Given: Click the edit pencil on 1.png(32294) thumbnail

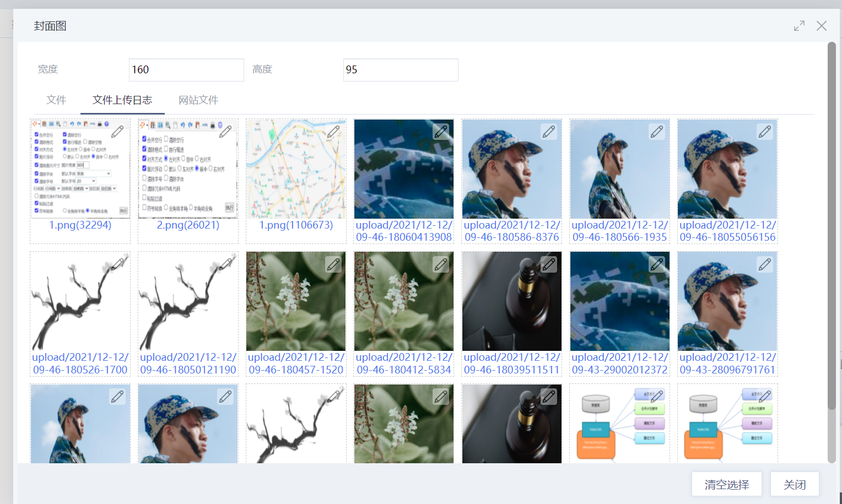Looking at the screenshot, I should [117, 132].
